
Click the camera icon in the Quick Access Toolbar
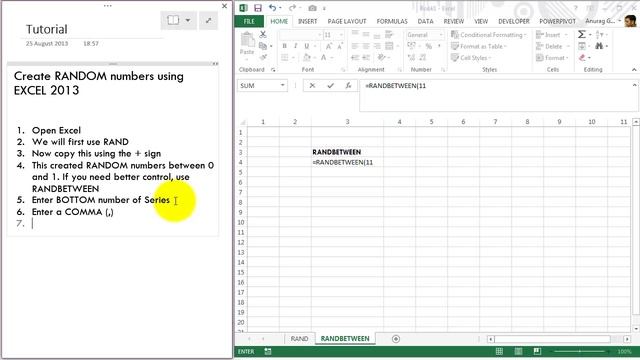312,8
